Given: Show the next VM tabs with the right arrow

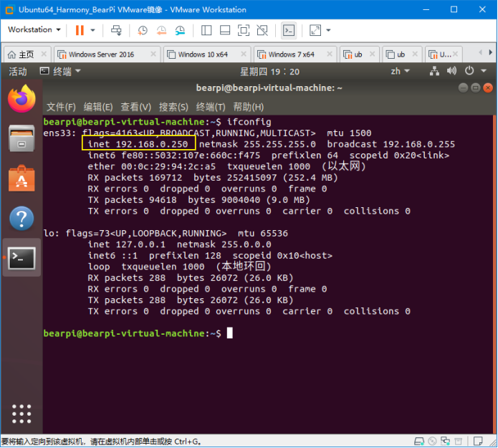Looking at the screenshot, I should click(490, 52).
